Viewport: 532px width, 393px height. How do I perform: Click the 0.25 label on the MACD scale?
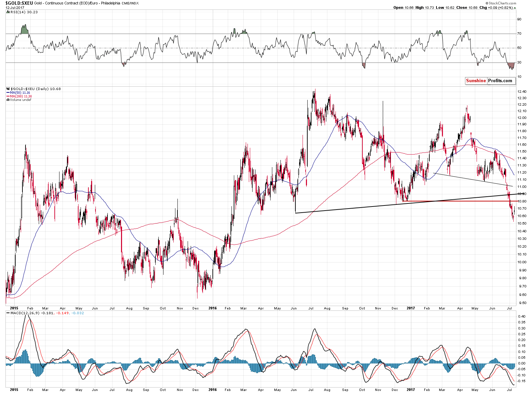point(521,334)
